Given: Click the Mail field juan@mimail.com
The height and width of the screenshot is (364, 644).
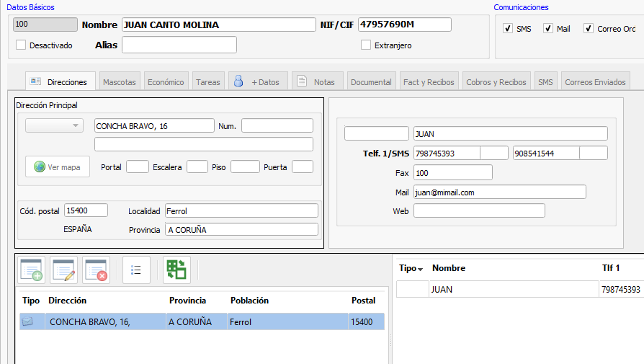Looking at the screenshot, I should (499, 192).
